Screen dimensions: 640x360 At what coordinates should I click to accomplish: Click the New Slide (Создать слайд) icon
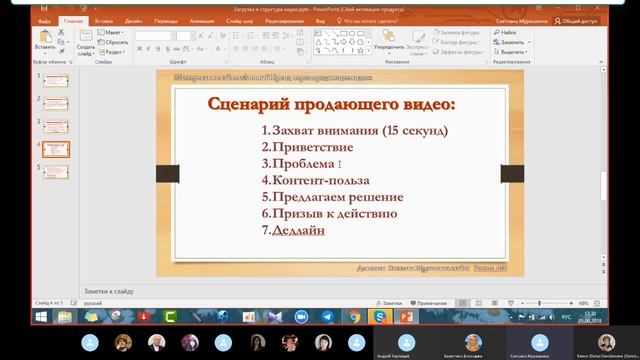tap(85, 36)
